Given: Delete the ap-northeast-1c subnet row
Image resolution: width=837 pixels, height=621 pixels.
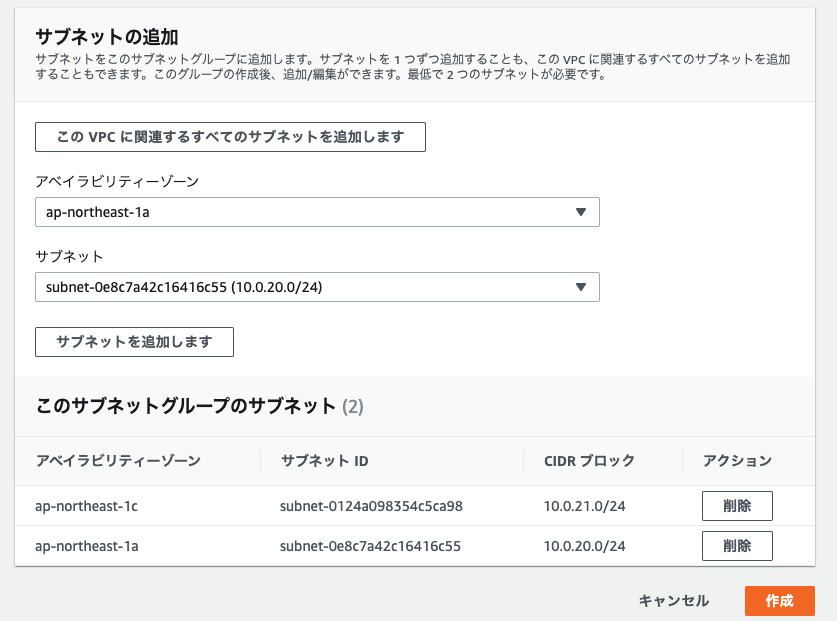Looking at the screenshot, I should pos(736,506).
